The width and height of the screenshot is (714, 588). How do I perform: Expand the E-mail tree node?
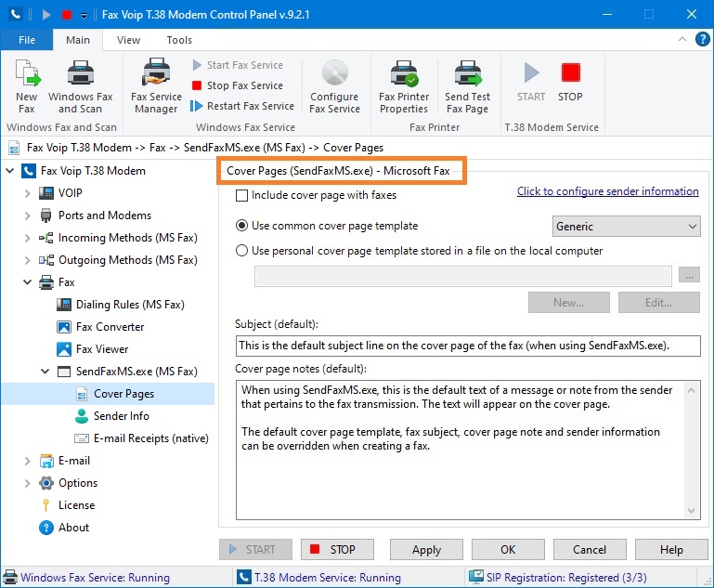click(x=27, y=461)
